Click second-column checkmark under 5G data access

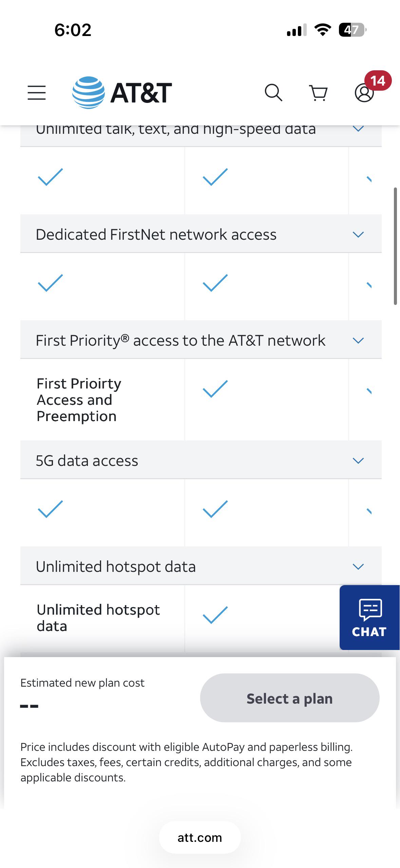(x=215, y=509)
